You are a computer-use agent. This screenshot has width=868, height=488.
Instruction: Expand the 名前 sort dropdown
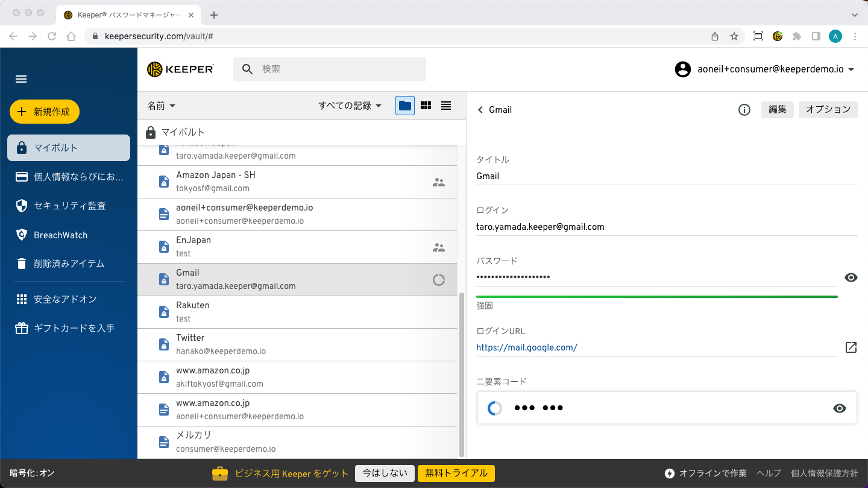point(162,106)
